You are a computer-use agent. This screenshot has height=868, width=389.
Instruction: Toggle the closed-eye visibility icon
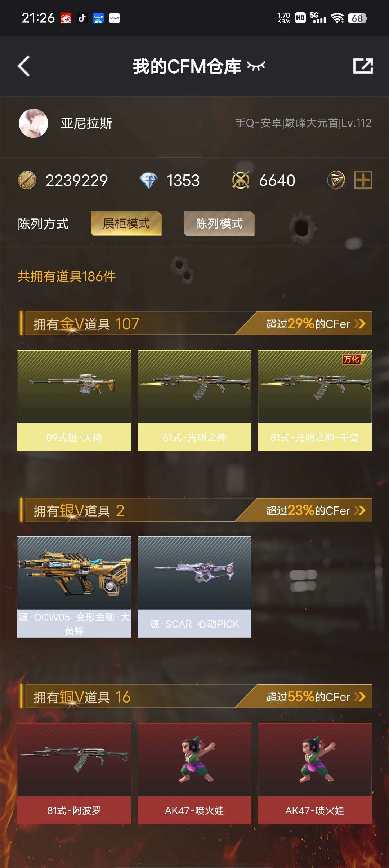point(256,66)
